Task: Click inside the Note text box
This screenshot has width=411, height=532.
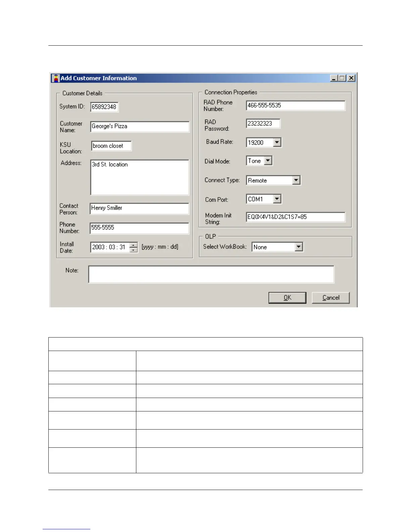Action: [211, 274]
